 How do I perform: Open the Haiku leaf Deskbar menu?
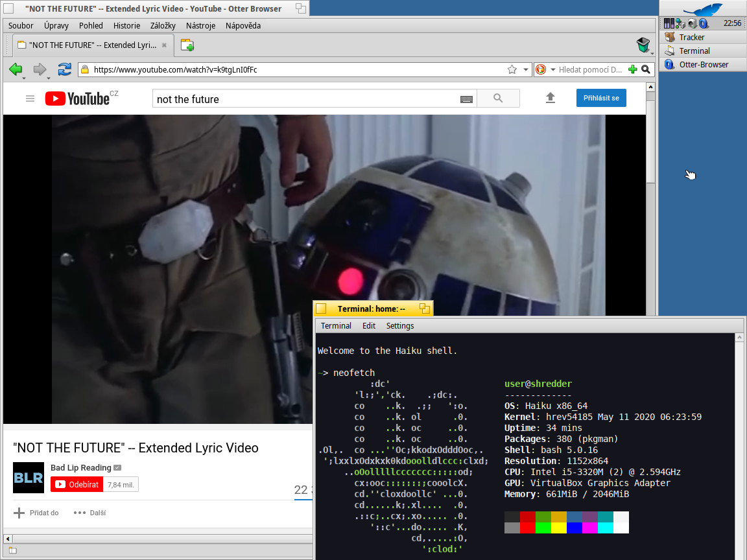(x=703, y=8)
